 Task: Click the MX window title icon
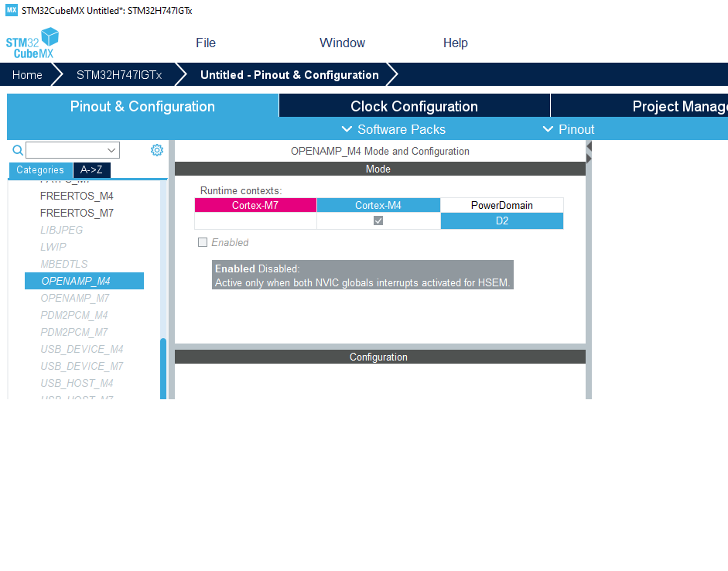[x=12, y=10]
